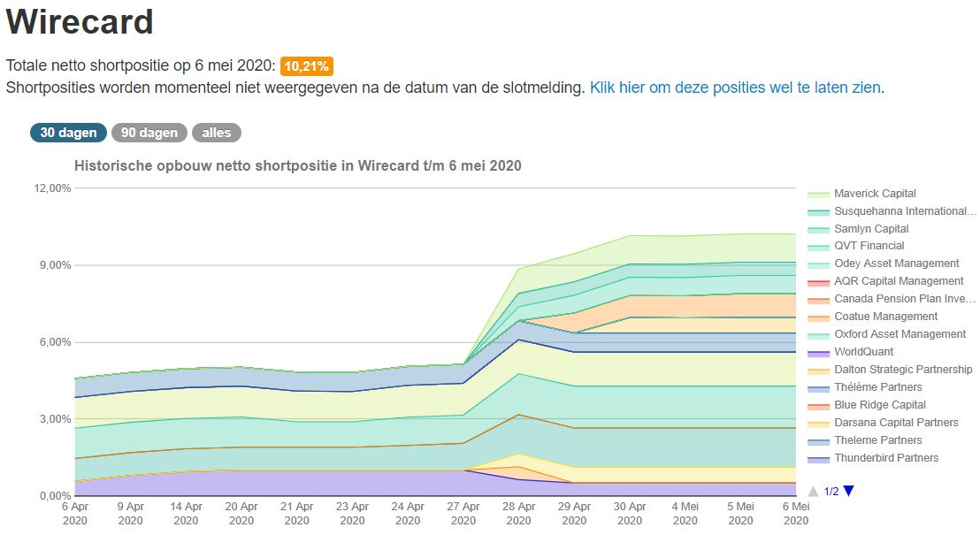This screenshot has width=980, height=535.
Task: Click the Maverick Capital legend color swatch
Action: click(817, 194)
